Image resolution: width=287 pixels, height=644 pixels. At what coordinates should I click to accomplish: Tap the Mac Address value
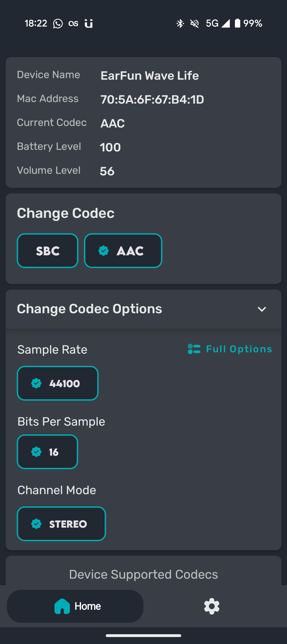[152, 100]
